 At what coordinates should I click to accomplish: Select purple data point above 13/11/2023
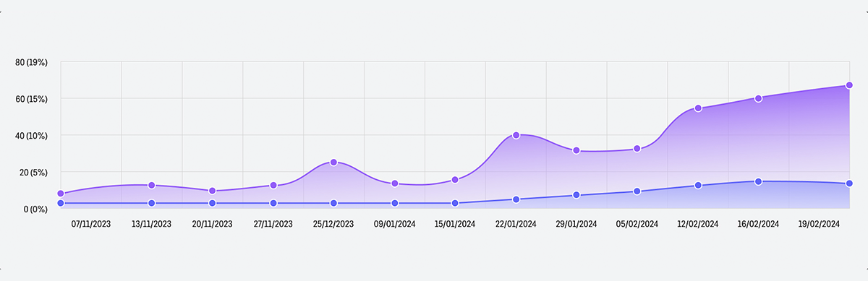pos(151,186)
